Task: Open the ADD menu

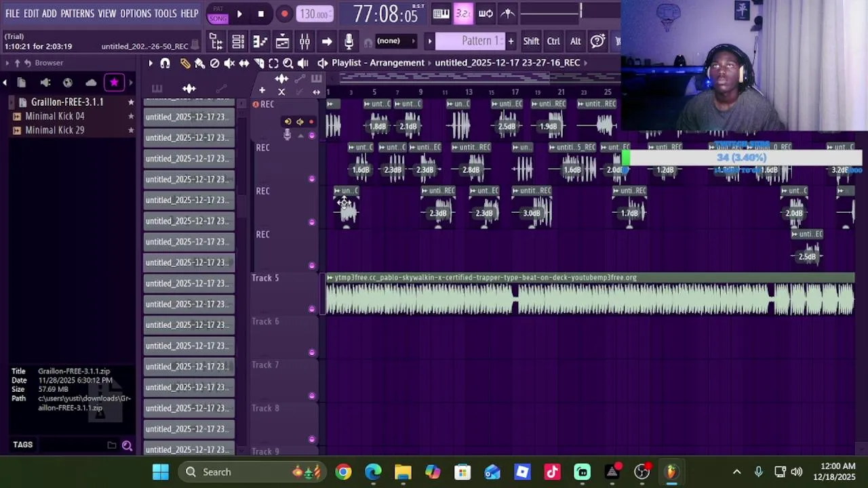Action: 50,14
